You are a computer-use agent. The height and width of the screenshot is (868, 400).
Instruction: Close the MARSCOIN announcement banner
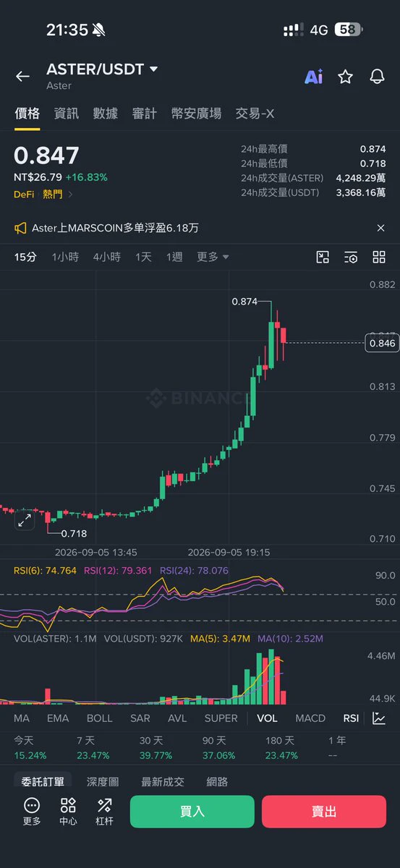pyautogui.click(x=381, y=228)
